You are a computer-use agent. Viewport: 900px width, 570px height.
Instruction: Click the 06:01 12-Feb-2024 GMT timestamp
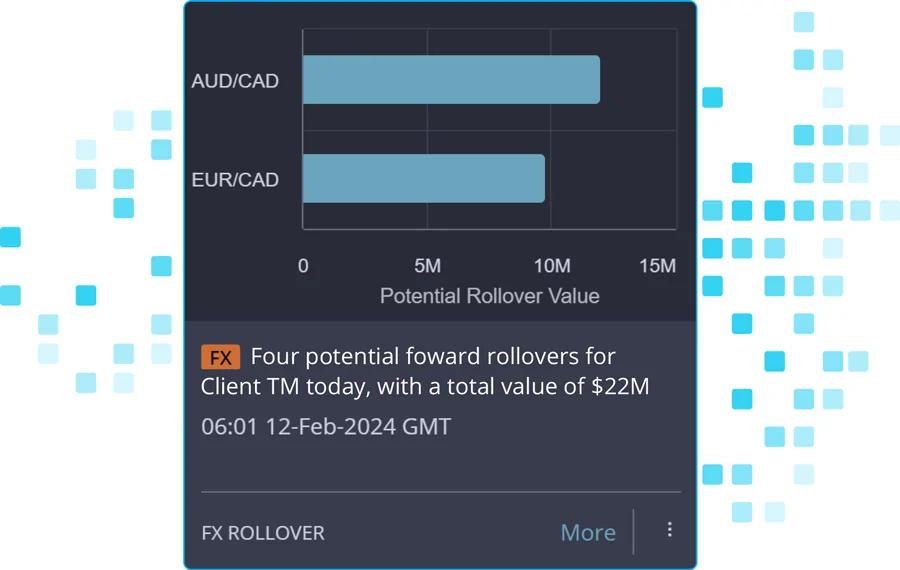(x=326, y=426)
